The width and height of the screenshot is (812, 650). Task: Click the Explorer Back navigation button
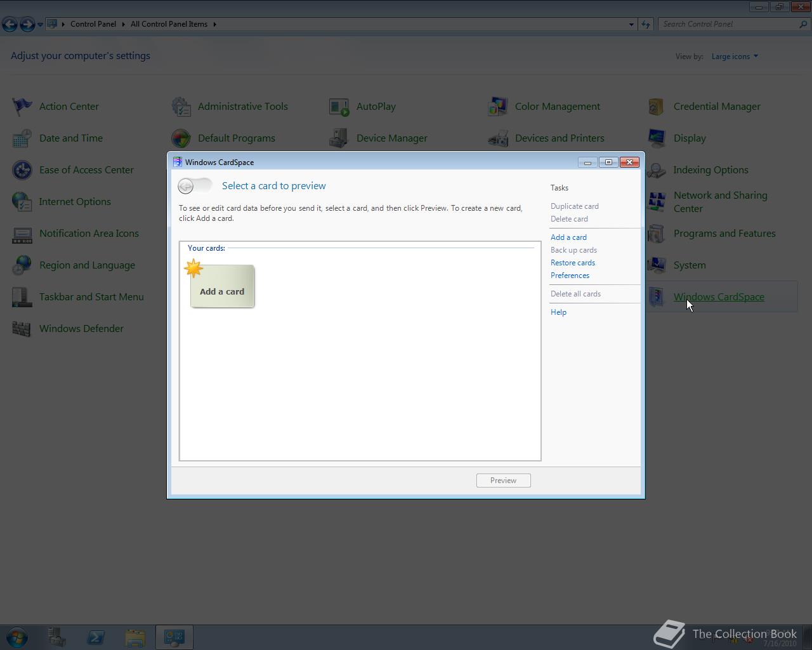[x=10, y=24]
